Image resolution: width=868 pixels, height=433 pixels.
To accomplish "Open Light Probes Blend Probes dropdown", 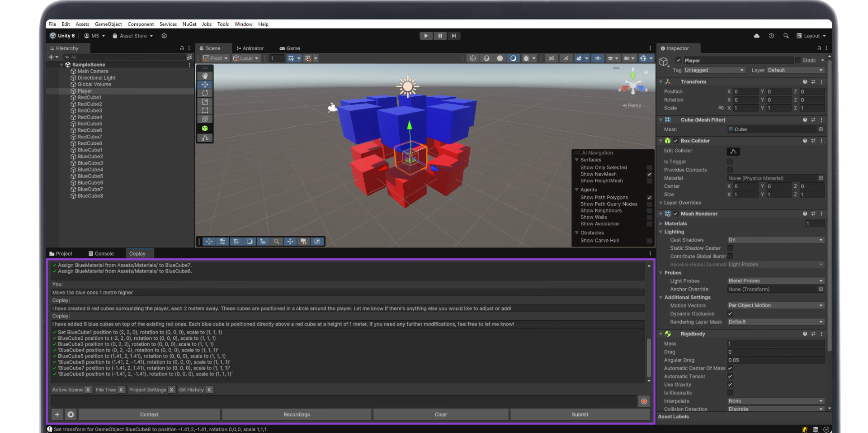I will click(776, 281).
